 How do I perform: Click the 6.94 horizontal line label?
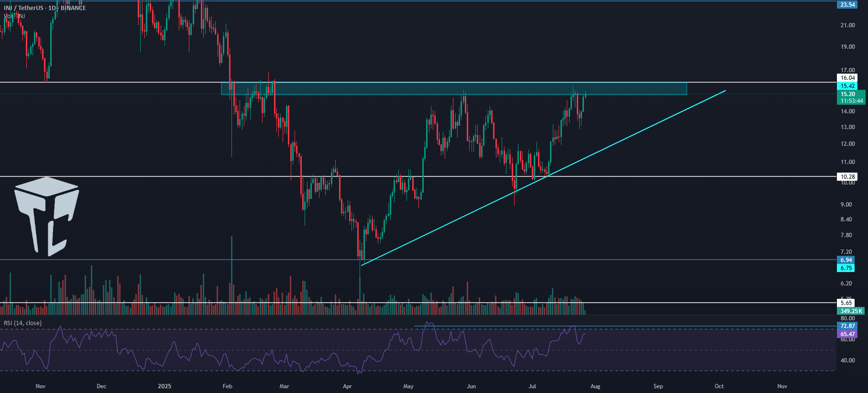click(x=846, y=260)
